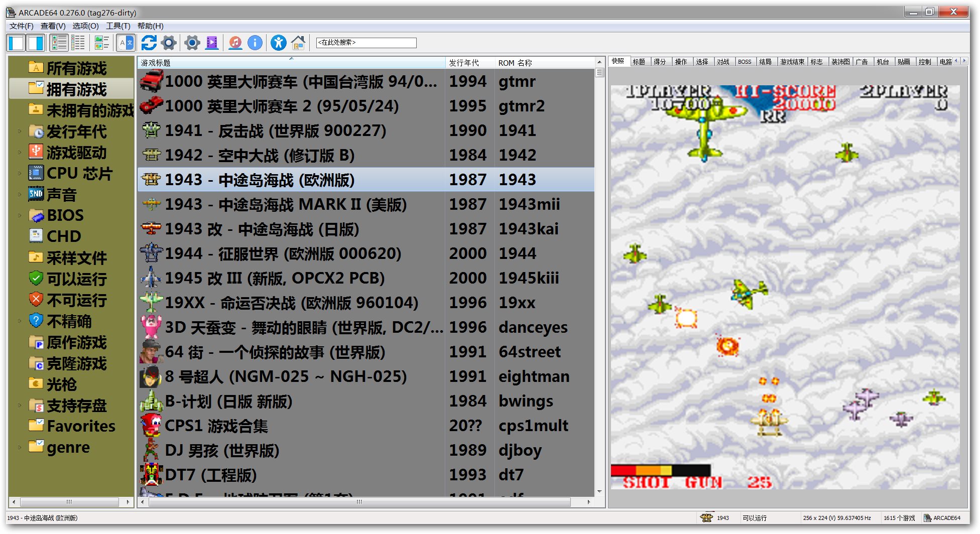
Task: Click the 3D 天蚕变 pink character icon
Action: [x=151, y=327]
